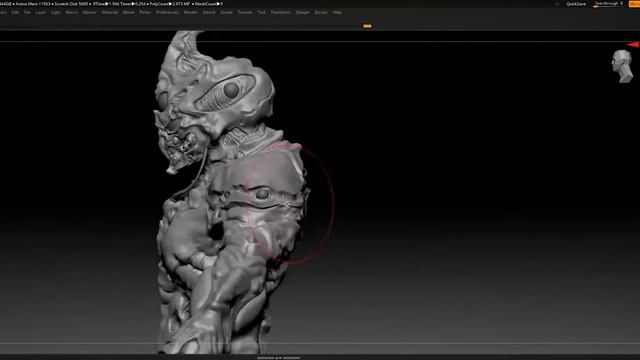
Task: Open the Edit menu
Action: 15,12
